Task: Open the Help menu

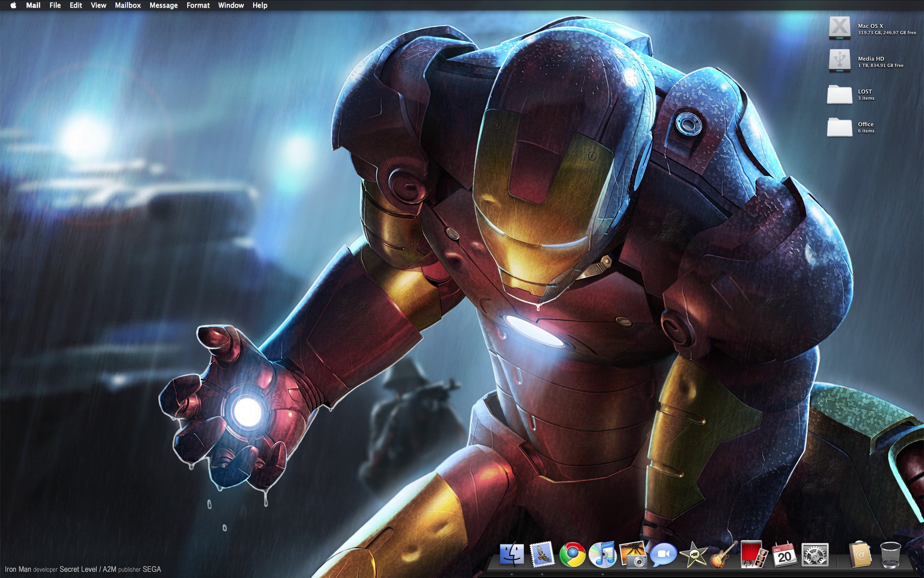Action: (260, 5)
